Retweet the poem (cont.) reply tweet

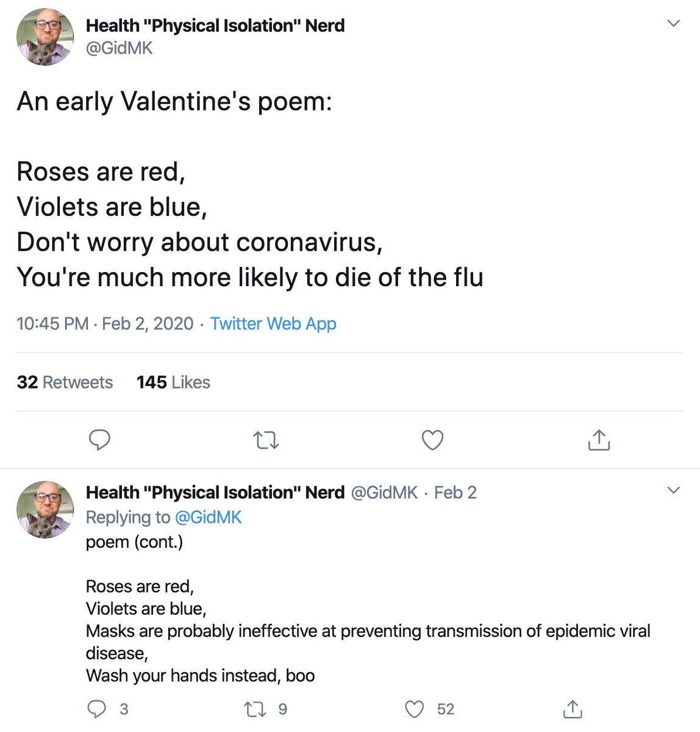point(252,709)
